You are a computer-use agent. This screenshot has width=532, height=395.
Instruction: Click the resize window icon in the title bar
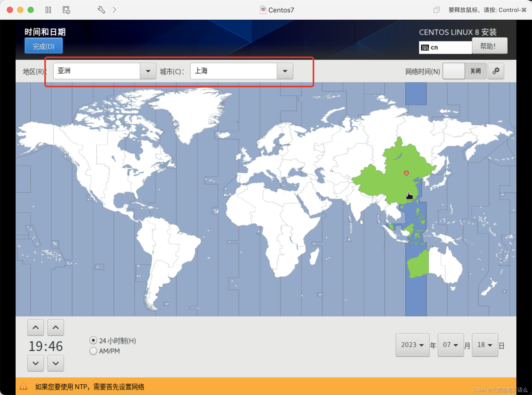(436, 10)
